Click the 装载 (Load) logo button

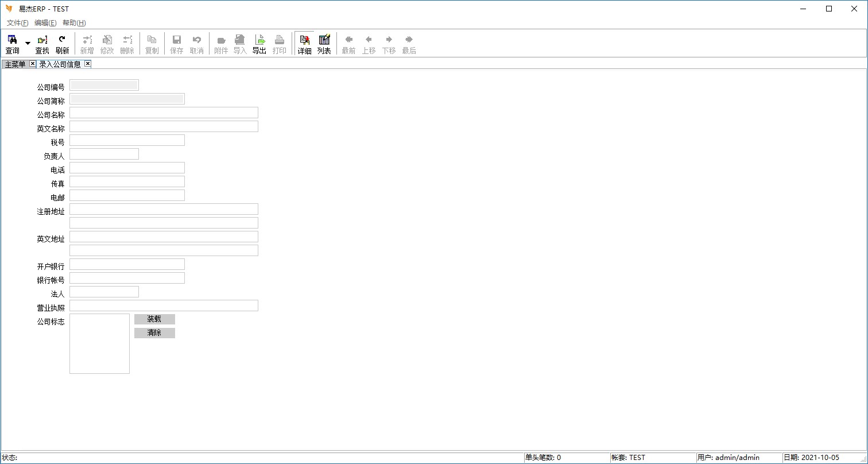pos(154,319)
